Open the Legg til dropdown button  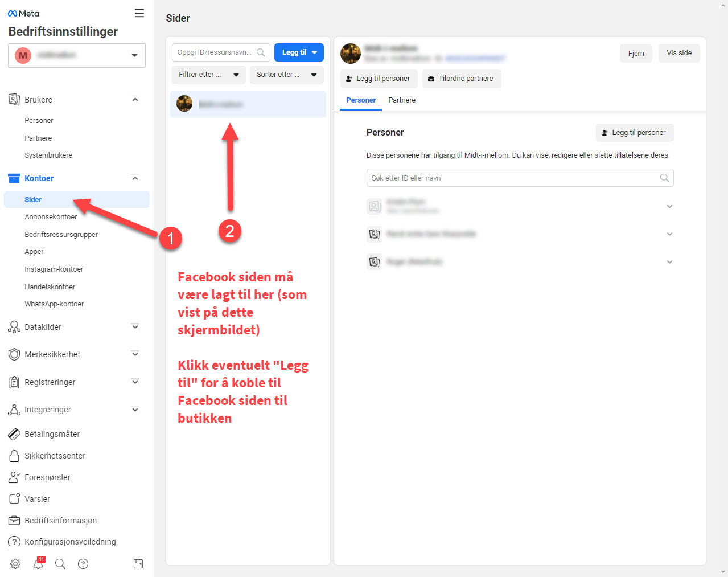pos(299,52)
